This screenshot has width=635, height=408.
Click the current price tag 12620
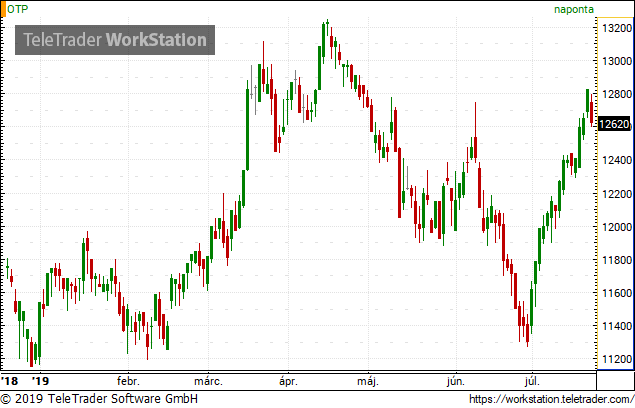pos(614,124)
